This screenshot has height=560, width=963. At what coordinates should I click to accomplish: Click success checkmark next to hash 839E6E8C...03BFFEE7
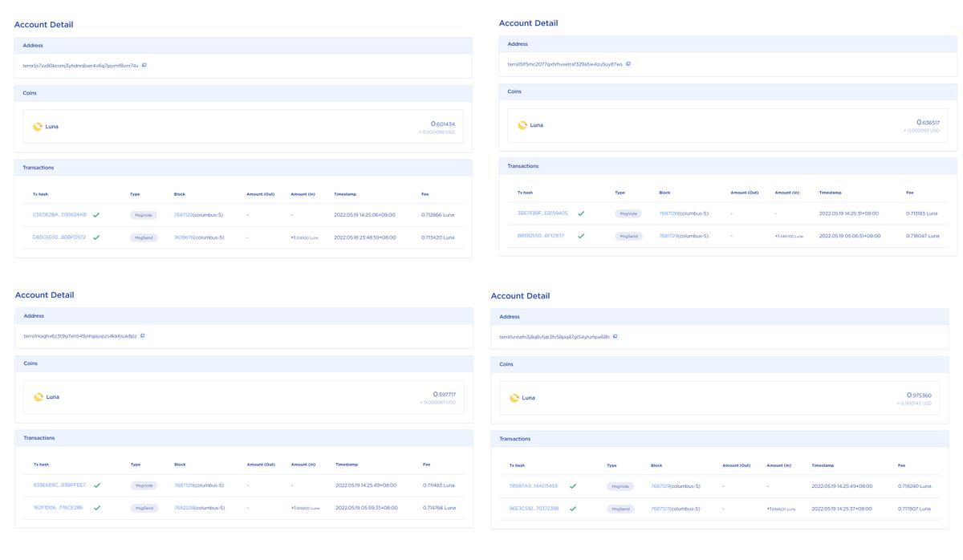(97, 485)
